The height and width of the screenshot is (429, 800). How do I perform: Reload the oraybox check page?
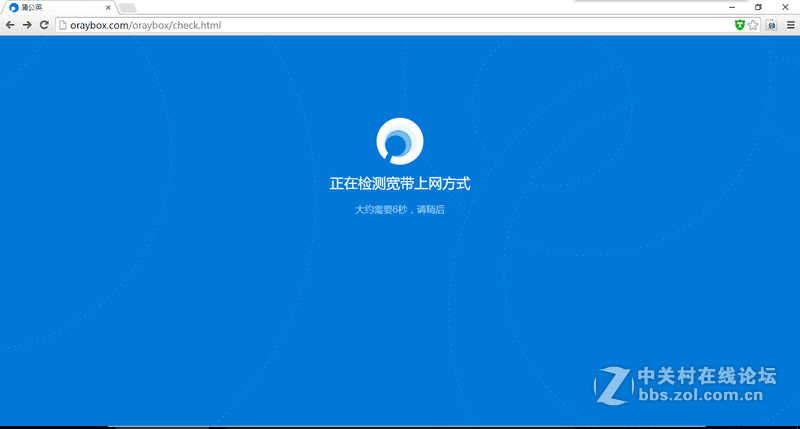(44, 25)
